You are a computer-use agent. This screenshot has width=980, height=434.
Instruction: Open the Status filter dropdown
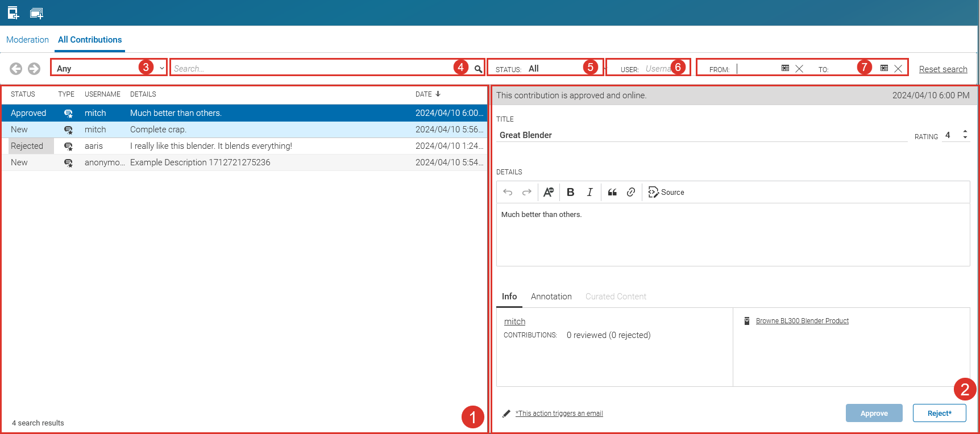[554, 68]
